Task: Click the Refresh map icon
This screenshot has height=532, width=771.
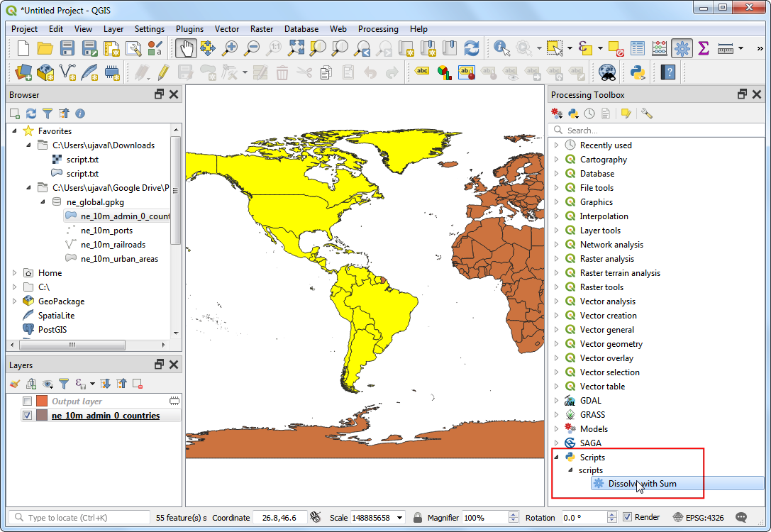Action: pos(471,48)
